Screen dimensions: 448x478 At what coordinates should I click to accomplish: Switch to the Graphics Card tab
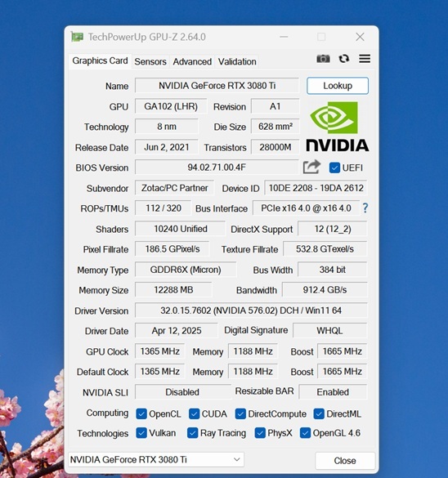tap(100, 61)
